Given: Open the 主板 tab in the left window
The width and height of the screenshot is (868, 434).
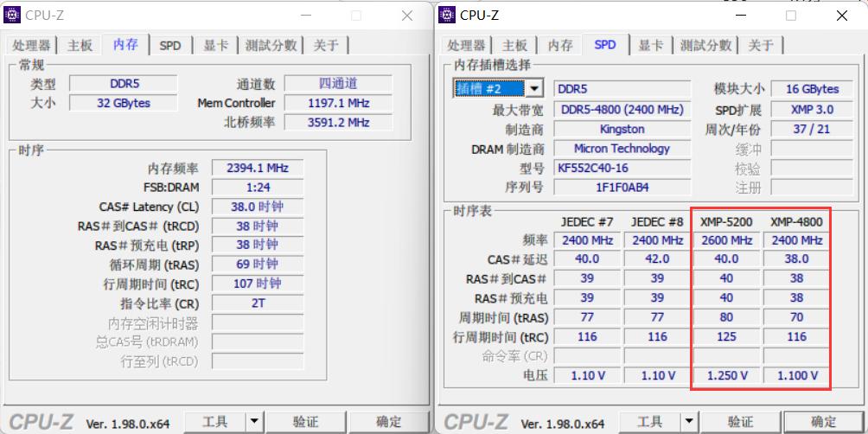Looking at the screenshot, I should coord(80,46).
